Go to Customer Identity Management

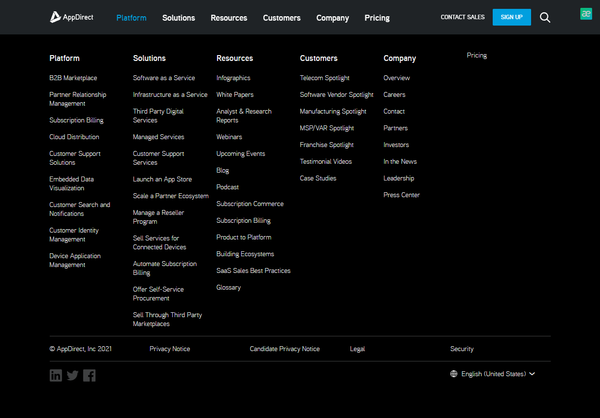74,235
